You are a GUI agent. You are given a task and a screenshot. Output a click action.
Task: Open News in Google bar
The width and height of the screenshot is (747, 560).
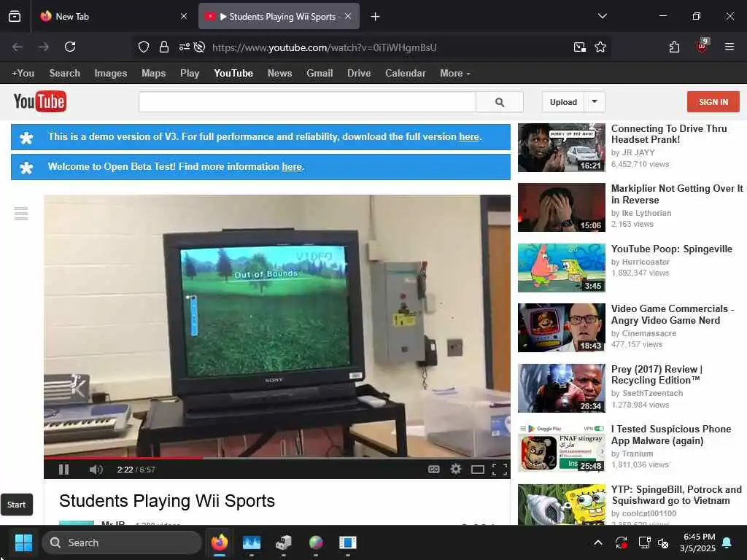[x=279, y=74]
